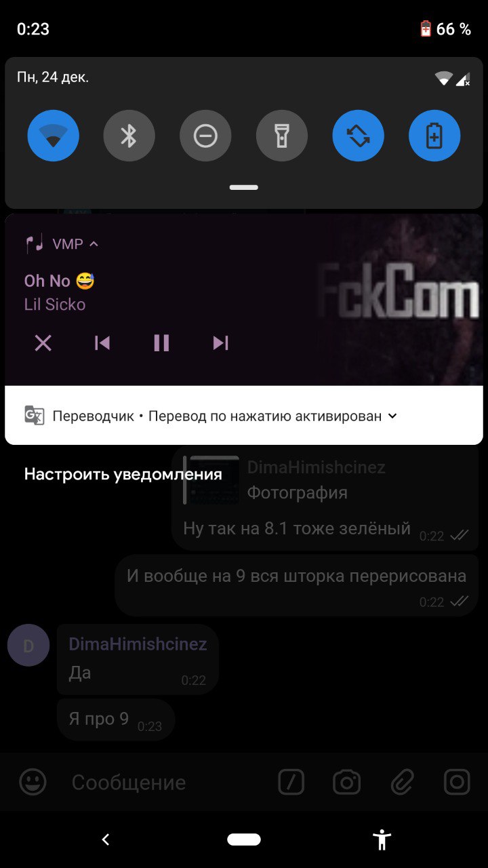Open Настроить уведомления settings
Image resolution: width=488 pixels, height=868 pixels.
(123, 474)
